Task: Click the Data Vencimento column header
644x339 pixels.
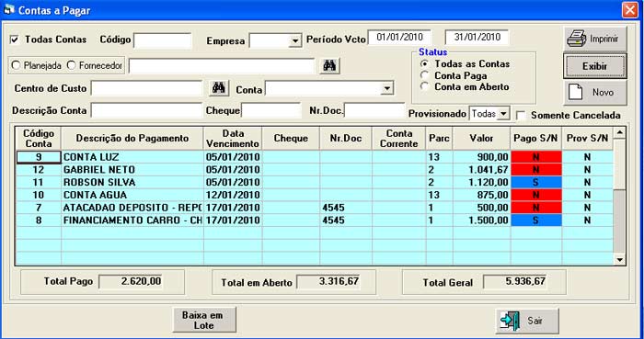Action: (233, 139)
